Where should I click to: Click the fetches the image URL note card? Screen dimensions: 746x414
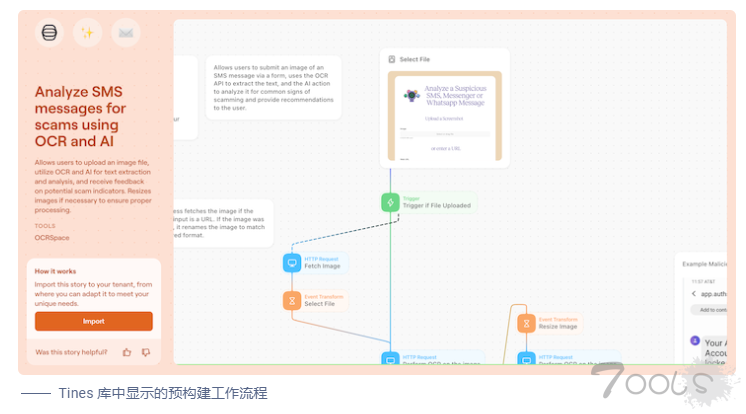223,223
